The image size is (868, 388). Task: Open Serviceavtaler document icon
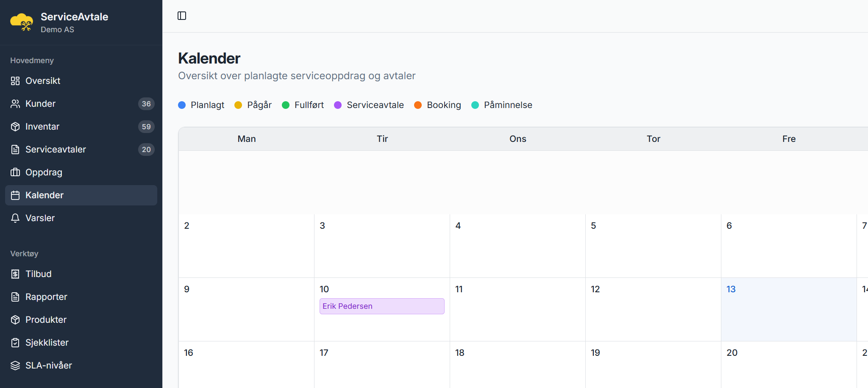15,150
